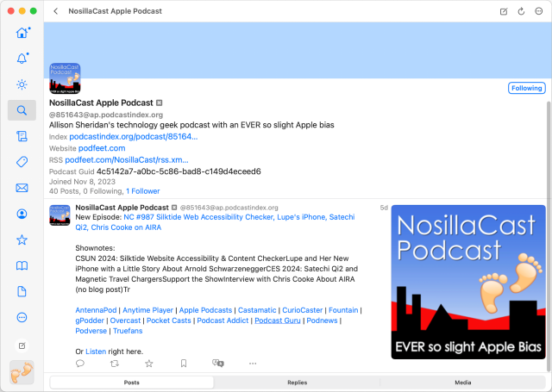
Task: Refresh the profile with the reload icon
Action: (x=521, y=11)
